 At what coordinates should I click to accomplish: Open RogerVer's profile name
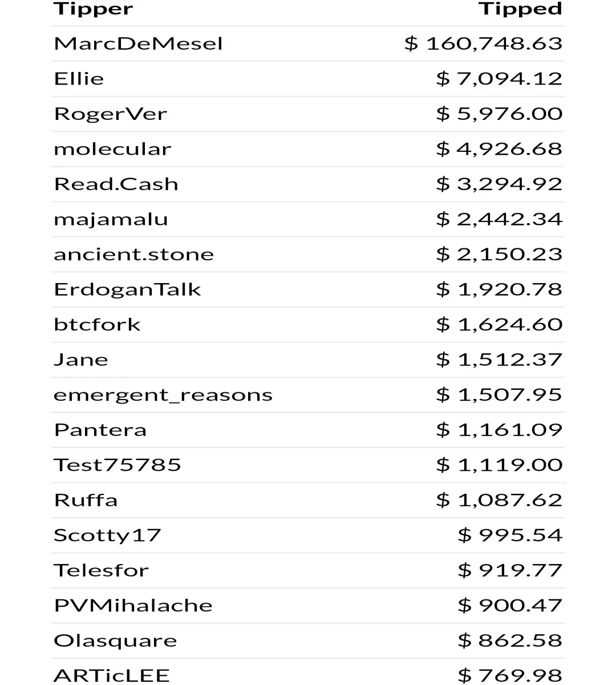click(x=110, y=114)
